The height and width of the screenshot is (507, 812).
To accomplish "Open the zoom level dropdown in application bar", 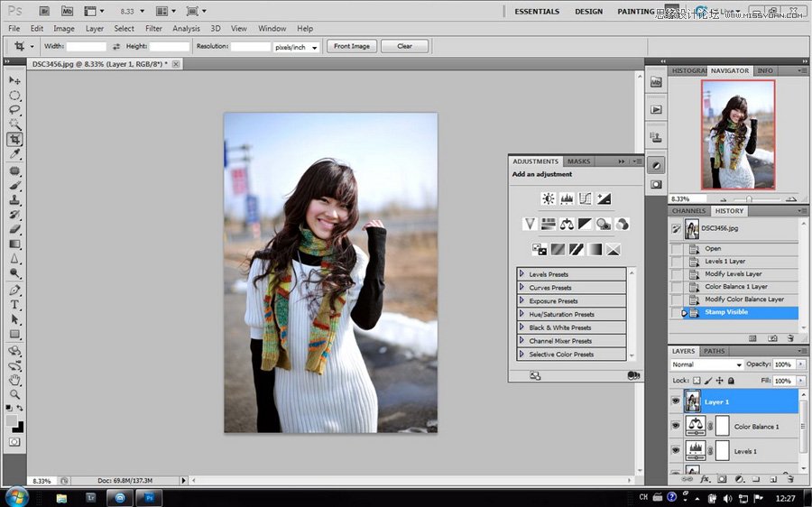I will [143, 11].
